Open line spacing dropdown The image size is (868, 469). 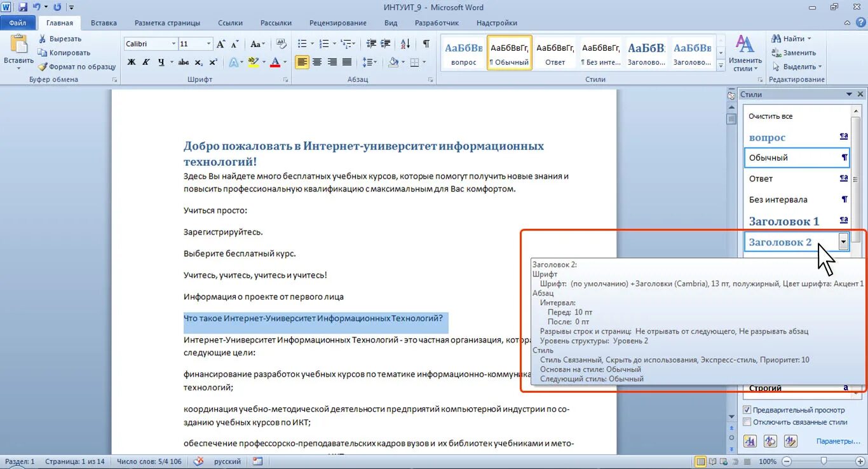369,62
